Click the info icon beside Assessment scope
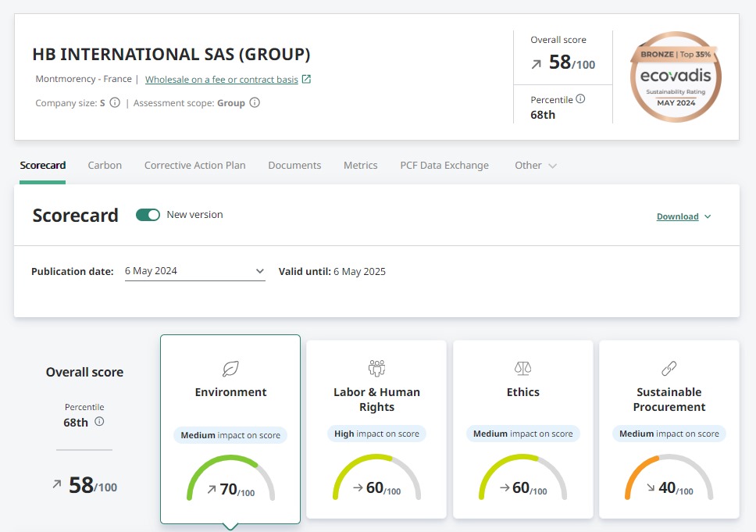The image size is (756, 532). pyautogui.click(x=254, y=102)
